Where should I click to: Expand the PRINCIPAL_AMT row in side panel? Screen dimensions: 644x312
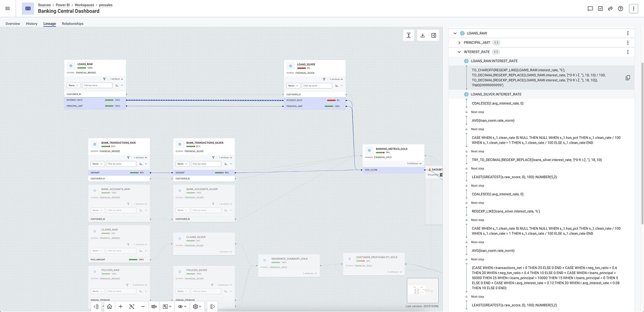click(459, 43)
